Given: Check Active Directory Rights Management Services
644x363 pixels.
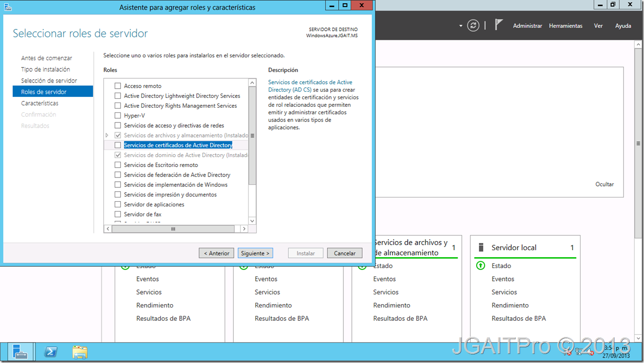Looking at the screenshot, I should (118, 106).
